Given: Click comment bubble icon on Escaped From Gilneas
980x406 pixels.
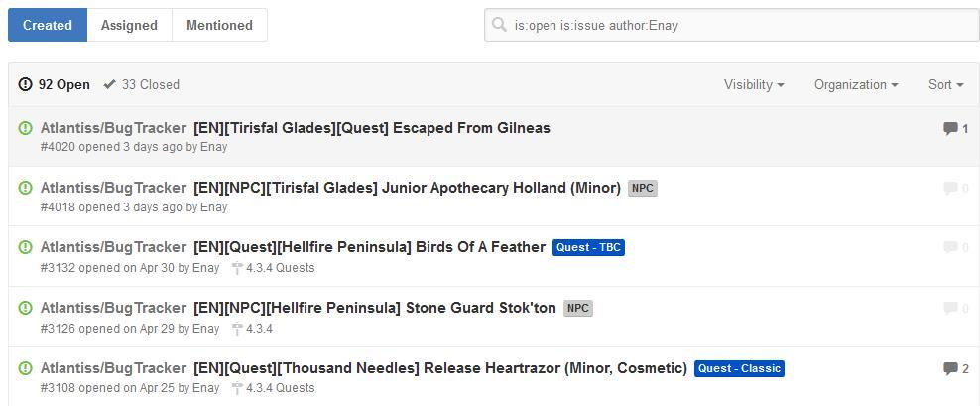Looking at the screenshot, I should click(950, 128).
